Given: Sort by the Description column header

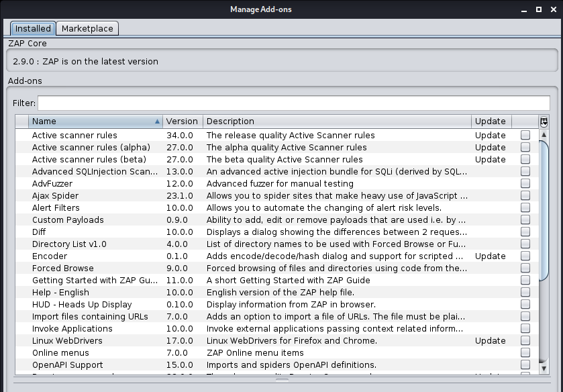Looking at the screenshot, I should point(337,121).
